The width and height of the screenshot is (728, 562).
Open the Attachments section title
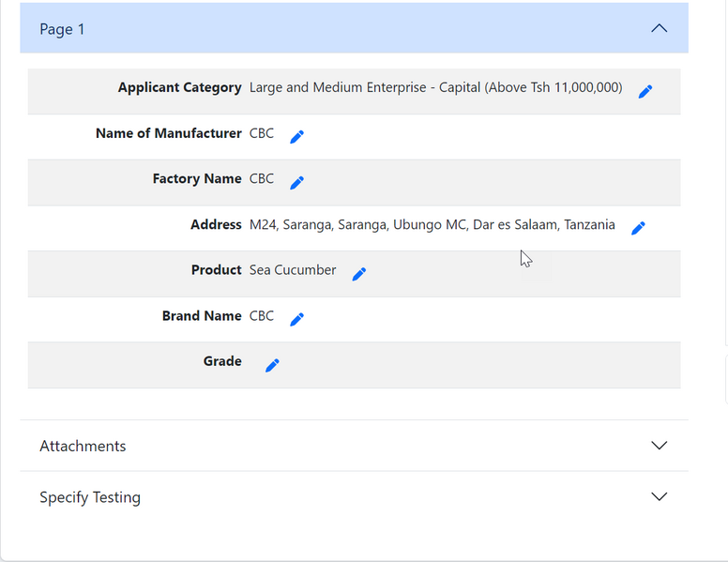[x=83, y=447]
